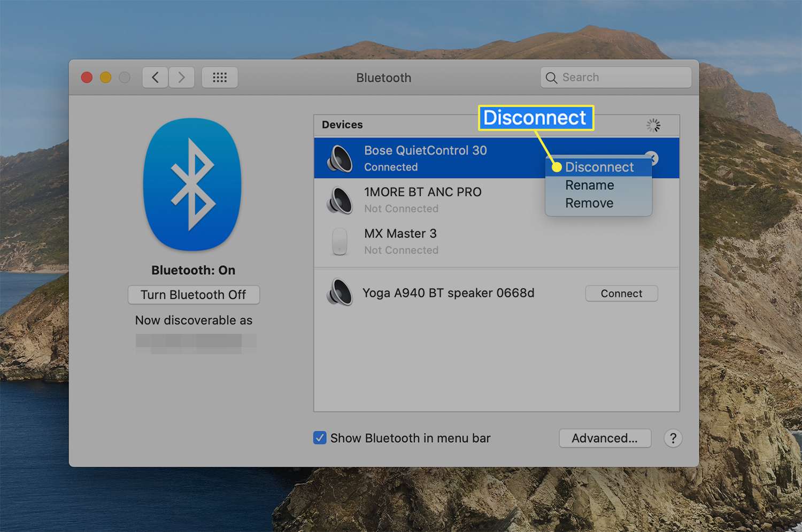Minimize window with the yellow button
The height and width of the screenshot is (532, 802).
(106, 78)
